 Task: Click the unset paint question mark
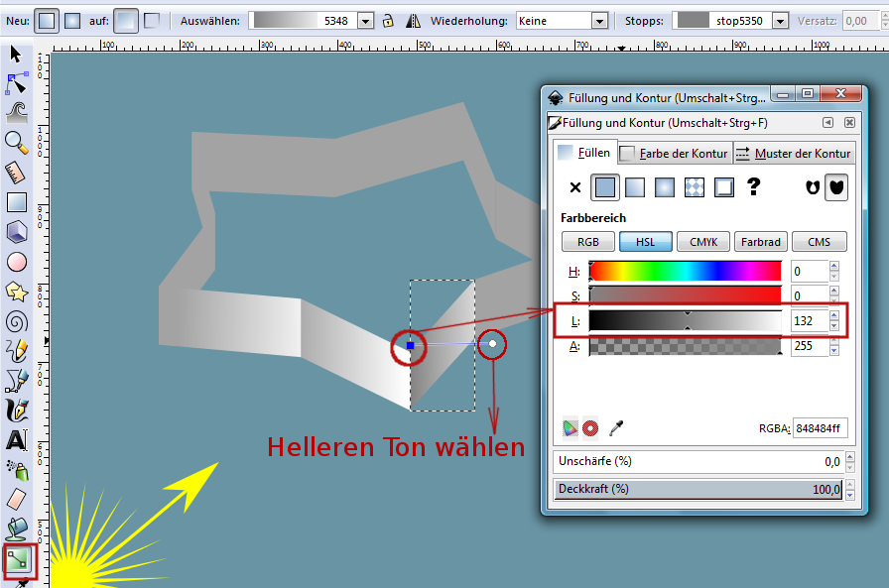pos(753,186)
